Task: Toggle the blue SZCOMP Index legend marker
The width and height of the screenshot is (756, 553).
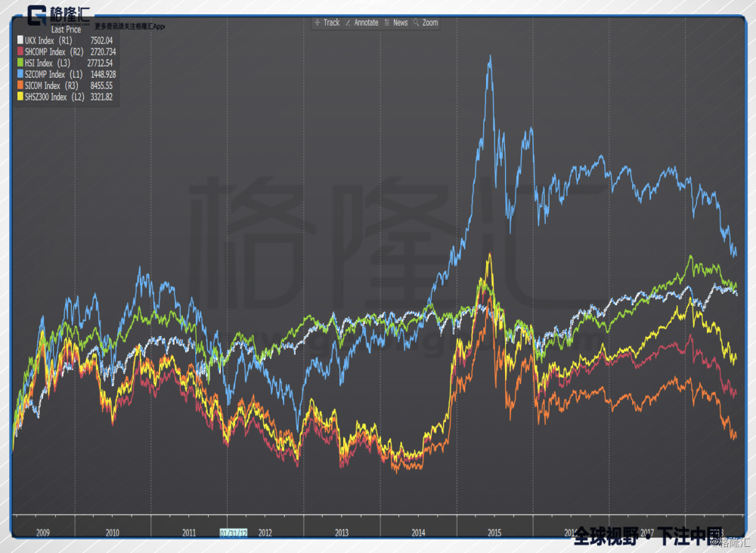Action: click(x=20, y=74)
